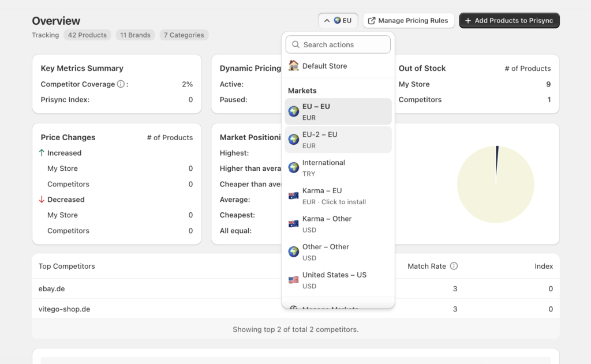Select the EU-2 – EU market

tap(338, 140)
